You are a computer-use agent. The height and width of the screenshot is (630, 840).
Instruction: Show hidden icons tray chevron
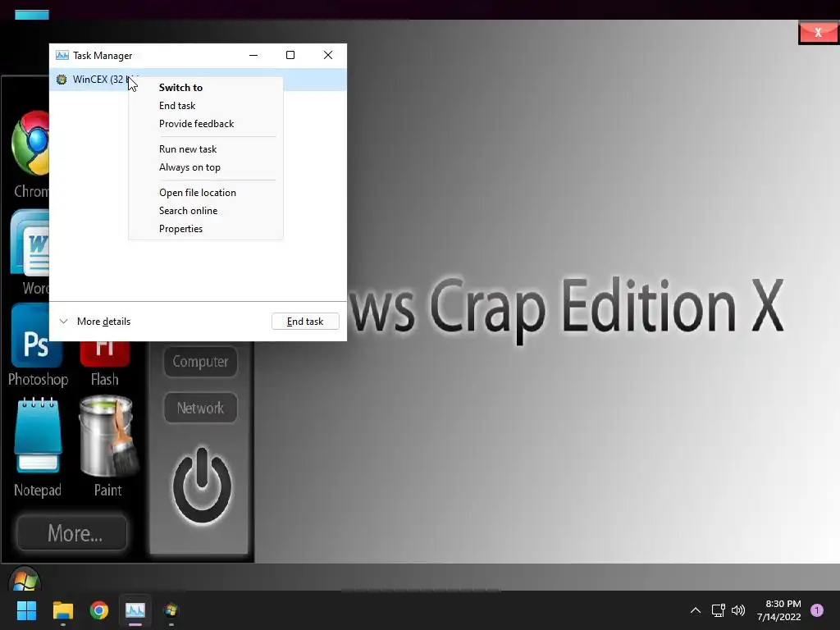pyautogui.click(x=696, y=610)
